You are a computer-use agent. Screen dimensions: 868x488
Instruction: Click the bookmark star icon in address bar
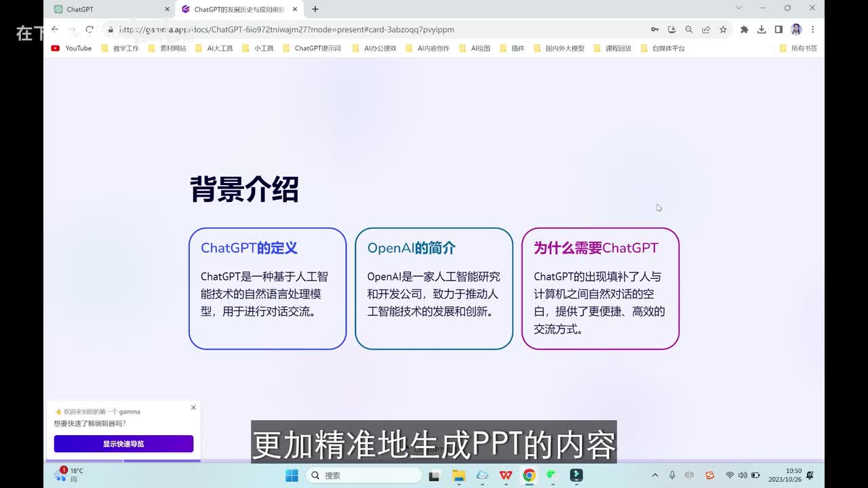(723, 30)
